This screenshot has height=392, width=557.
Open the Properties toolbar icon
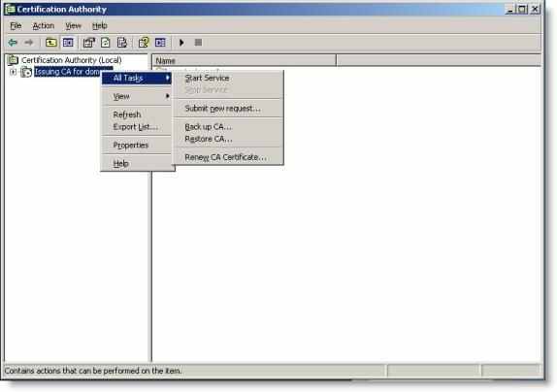[89, 43]
